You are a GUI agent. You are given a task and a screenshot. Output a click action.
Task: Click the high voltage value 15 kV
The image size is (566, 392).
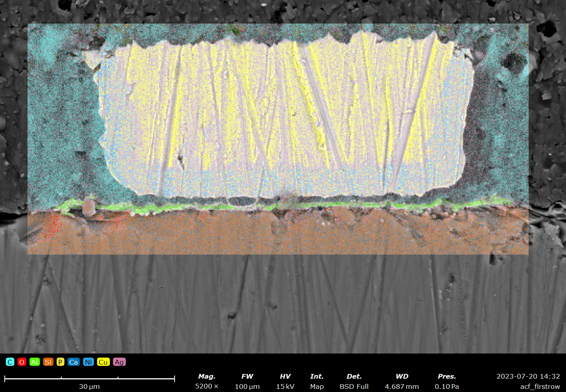(x=285, y=386)
